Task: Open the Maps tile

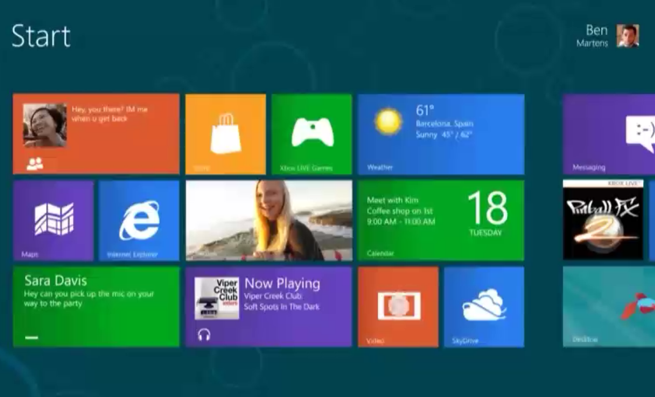Action: point(53,221)
